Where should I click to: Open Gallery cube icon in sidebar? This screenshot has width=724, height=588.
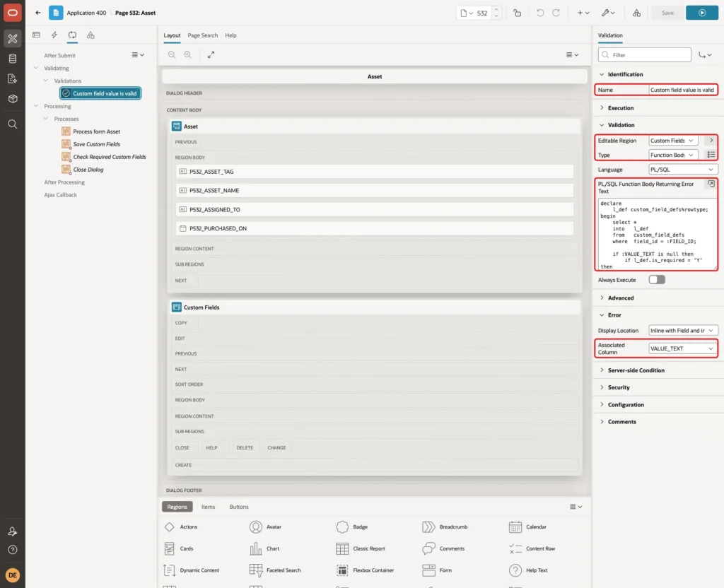point(13,98)
